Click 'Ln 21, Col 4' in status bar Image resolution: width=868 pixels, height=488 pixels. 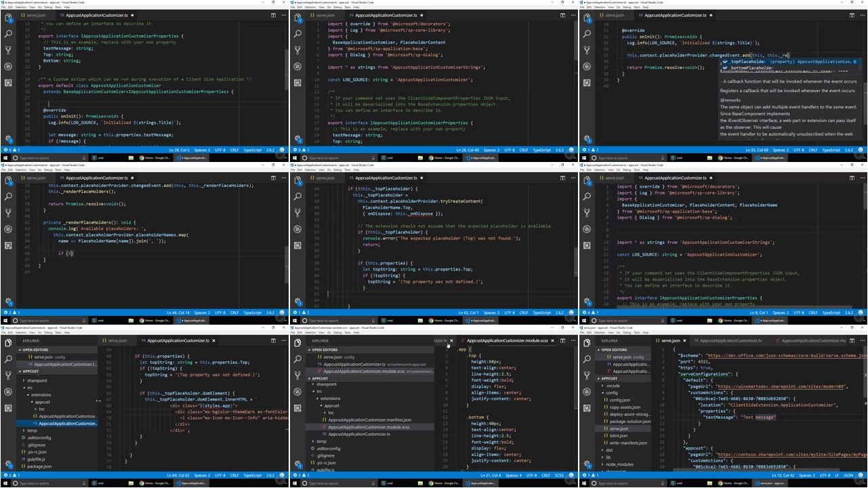click(x=491, y=475)
